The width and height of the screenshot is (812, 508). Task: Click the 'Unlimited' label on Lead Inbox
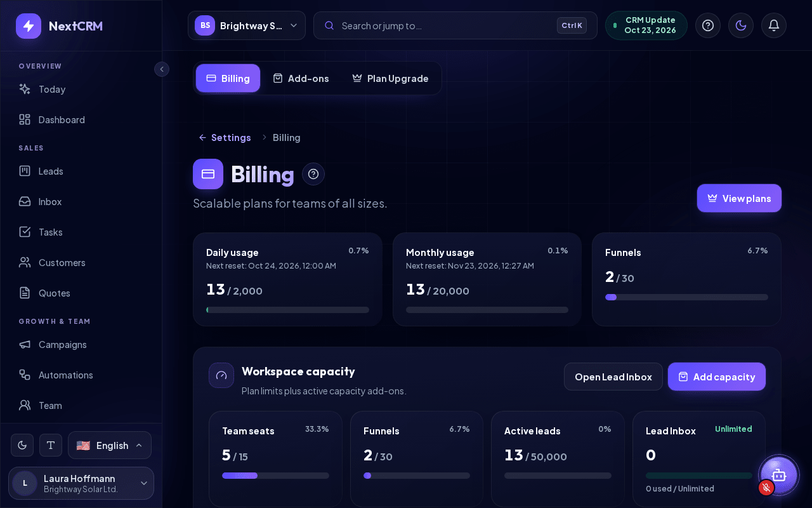(x=733, y=429)
